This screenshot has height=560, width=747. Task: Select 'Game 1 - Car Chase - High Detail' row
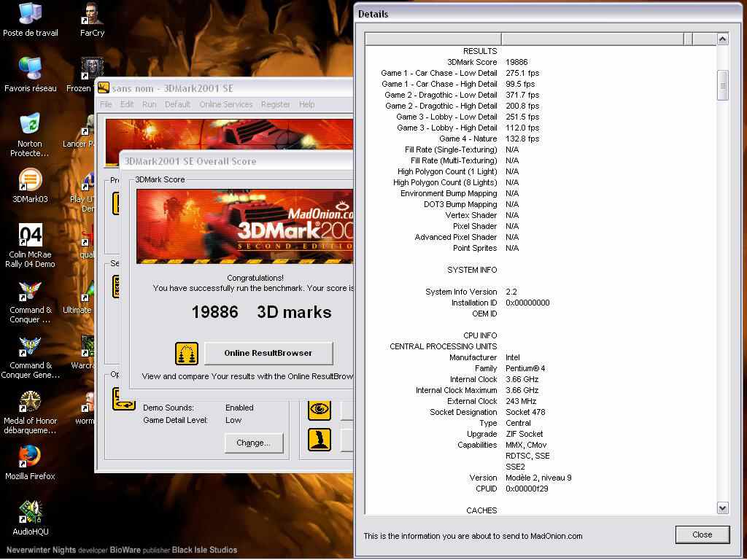[541, 84]
